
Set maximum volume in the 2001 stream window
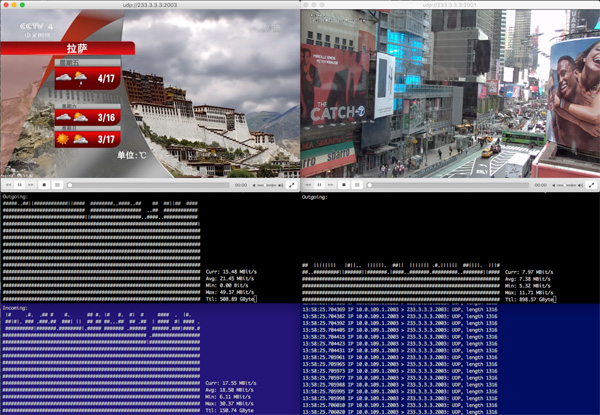580,185
